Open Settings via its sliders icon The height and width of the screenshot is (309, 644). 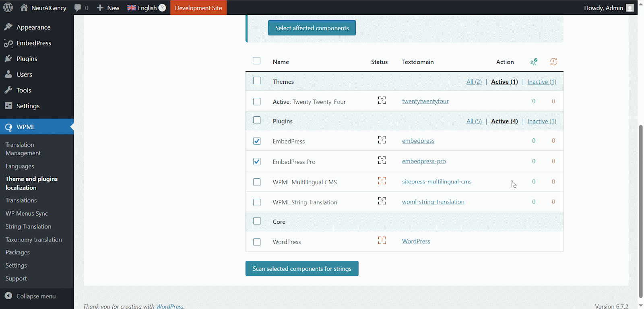click(x=8, y=106)
